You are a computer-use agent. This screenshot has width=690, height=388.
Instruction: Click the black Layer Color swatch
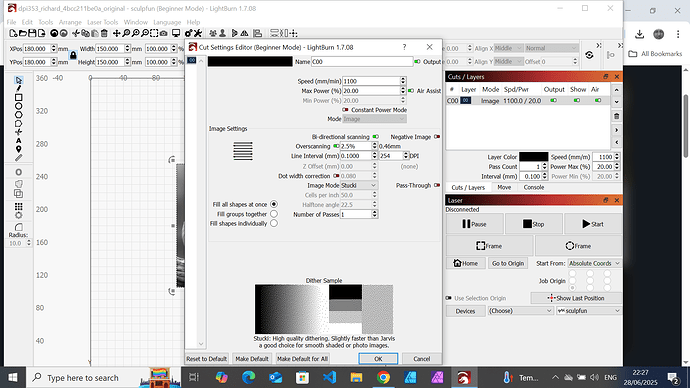click(x=533, y=157)
